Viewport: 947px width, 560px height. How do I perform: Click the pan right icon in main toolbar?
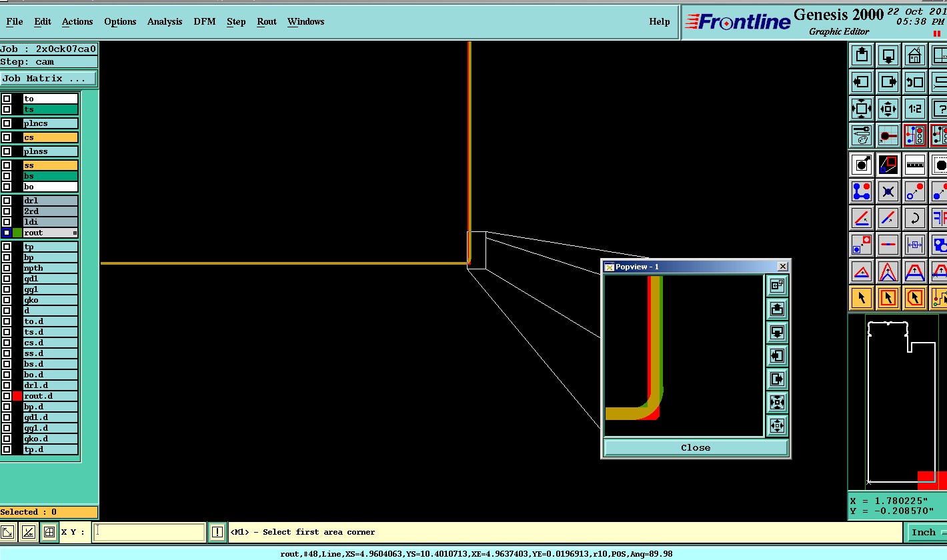coord(888,82)
